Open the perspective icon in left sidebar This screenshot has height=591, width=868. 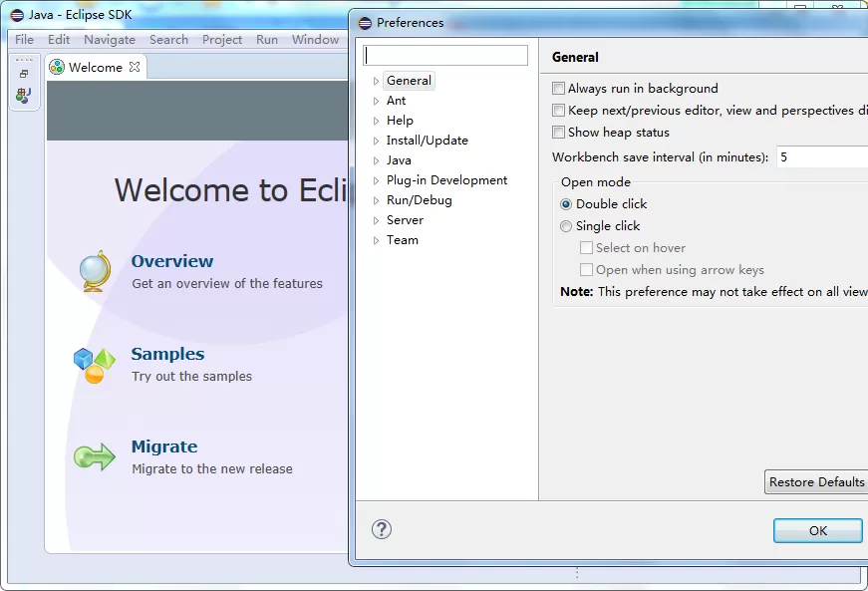[23, 96]
